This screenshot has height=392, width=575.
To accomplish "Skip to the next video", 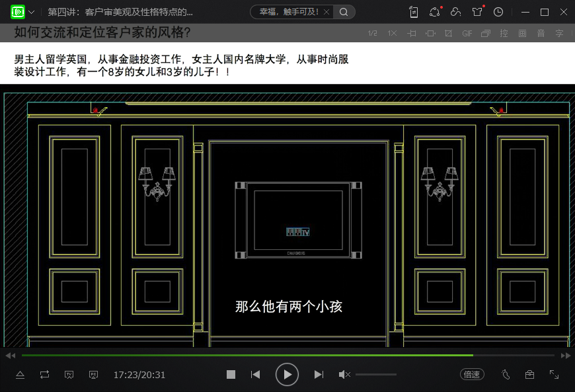I will [x=319, y=375].
